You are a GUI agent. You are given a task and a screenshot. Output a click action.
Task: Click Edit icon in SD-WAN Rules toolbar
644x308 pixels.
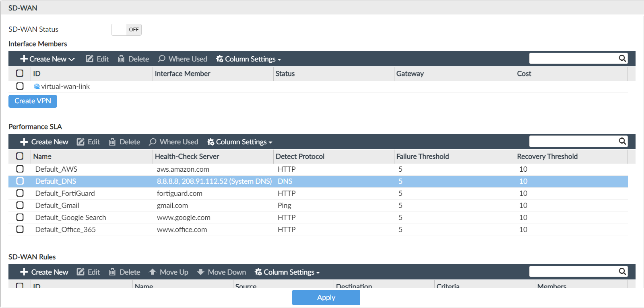(x=80, y=272)
